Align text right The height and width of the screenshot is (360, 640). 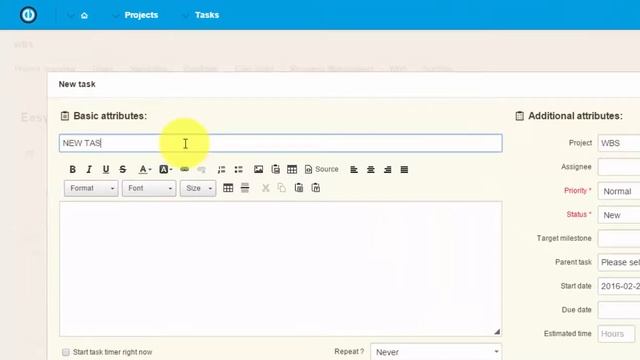(387, 169)
